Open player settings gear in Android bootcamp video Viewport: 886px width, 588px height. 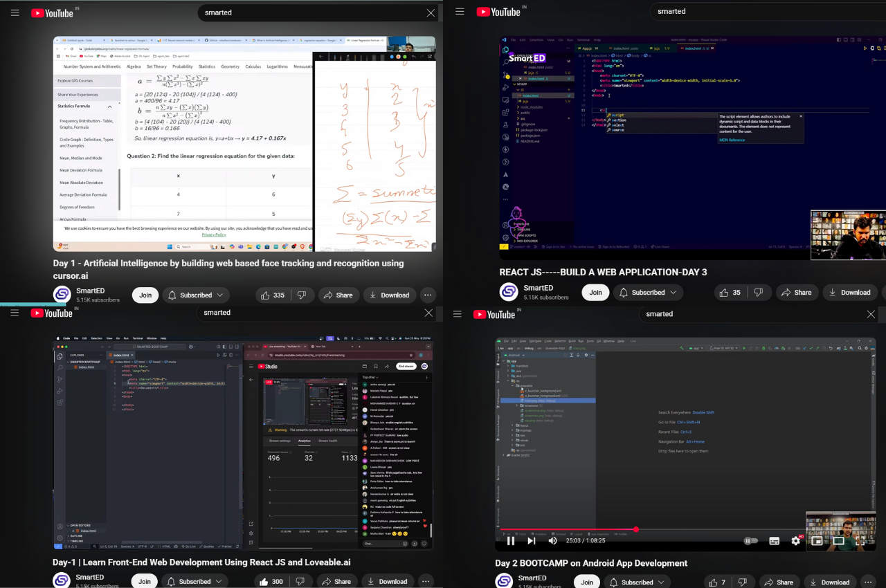(x=796, y=541)
